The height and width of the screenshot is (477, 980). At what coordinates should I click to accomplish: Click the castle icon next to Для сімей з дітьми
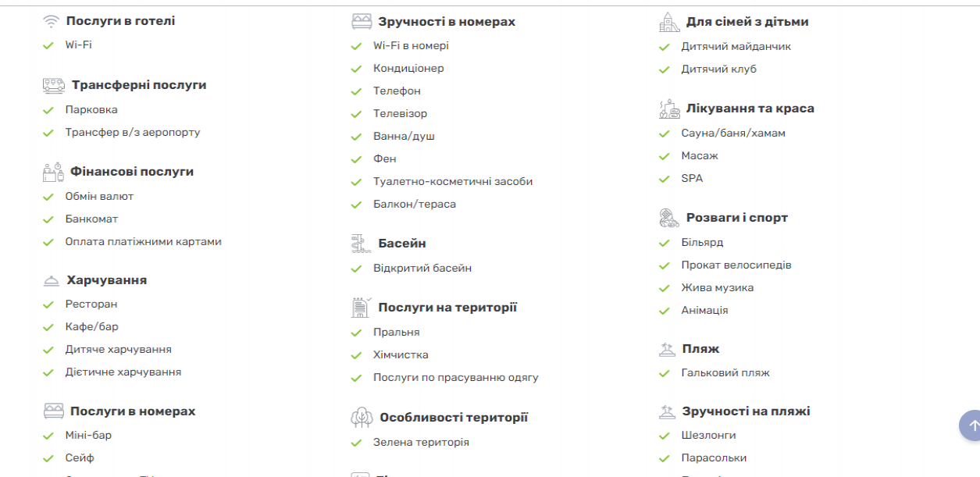tap(669, 22)
